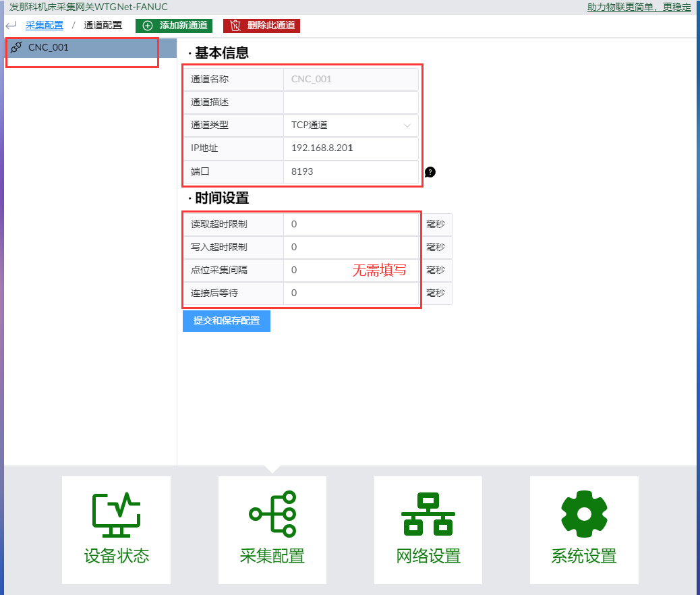
Task: Click the IP地址 field 192.168.8.201
Action: [351, 148]
